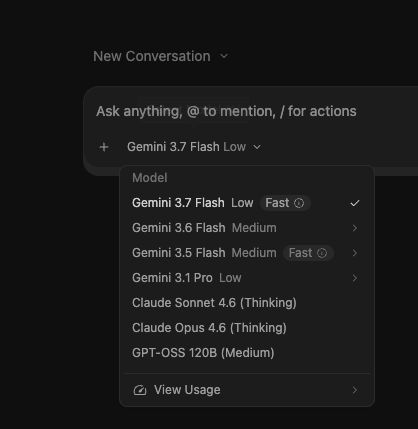Open the New Conversation dropdown chevron
Screen dimensions: 418x429
coord(224,56)
